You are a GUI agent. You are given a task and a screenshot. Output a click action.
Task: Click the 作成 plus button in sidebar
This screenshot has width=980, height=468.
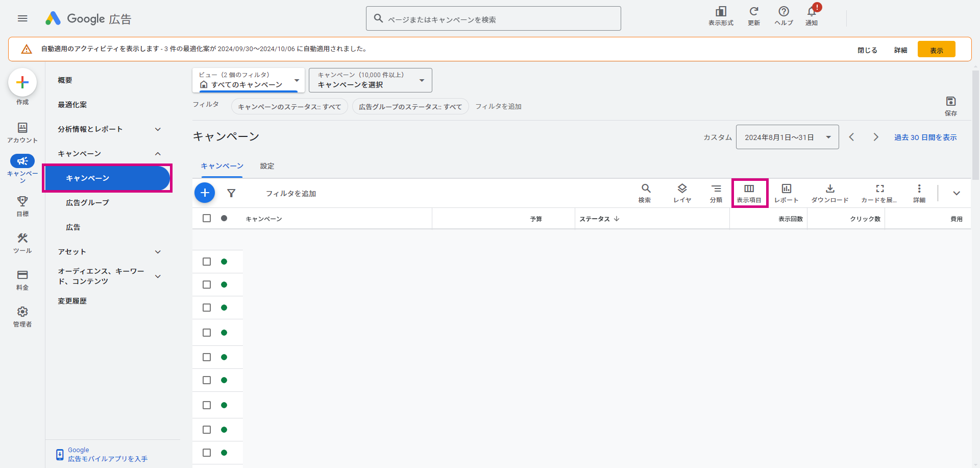click(22, 82)
